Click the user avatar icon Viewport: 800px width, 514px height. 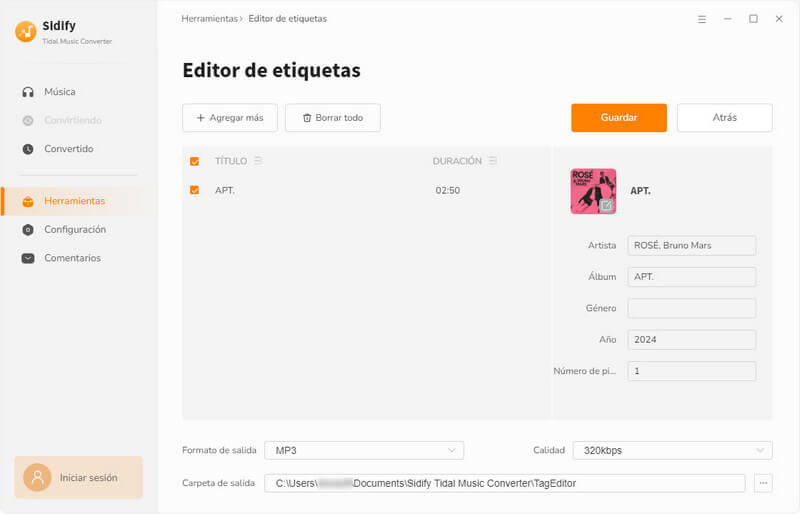(37, 478)
